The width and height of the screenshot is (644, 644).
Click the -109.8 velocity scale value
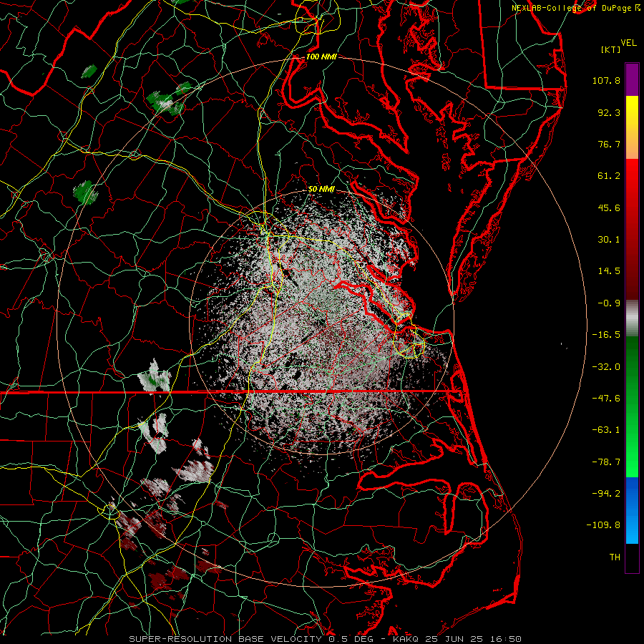603,525
